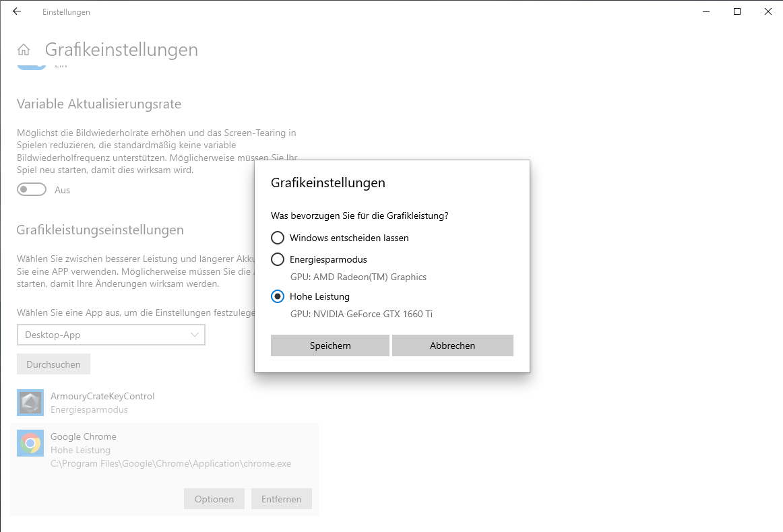Go back using the arrow icon
Viewport: 783px width, 532px height.
point(17,11)
